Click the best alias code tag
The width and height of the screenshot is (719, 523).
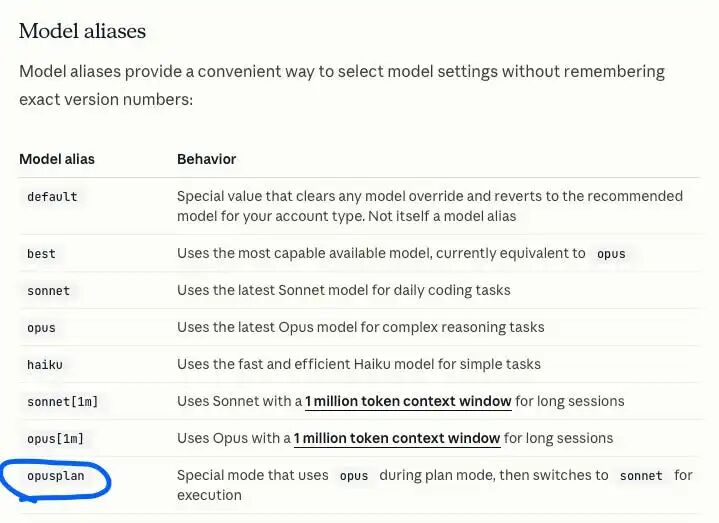point(41,253)
